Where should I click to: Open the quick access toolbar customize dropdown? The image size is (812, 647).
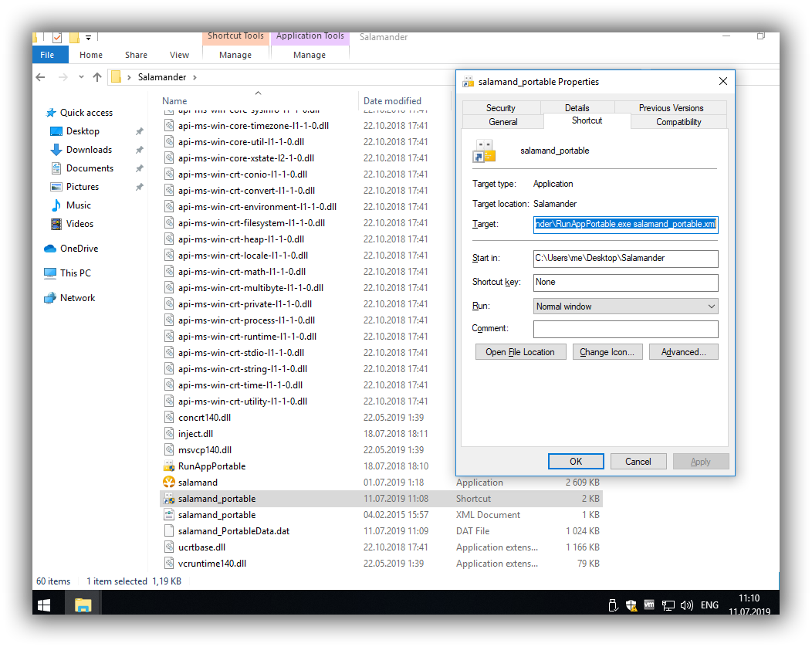pyautogui.click(x=89, y=38)
